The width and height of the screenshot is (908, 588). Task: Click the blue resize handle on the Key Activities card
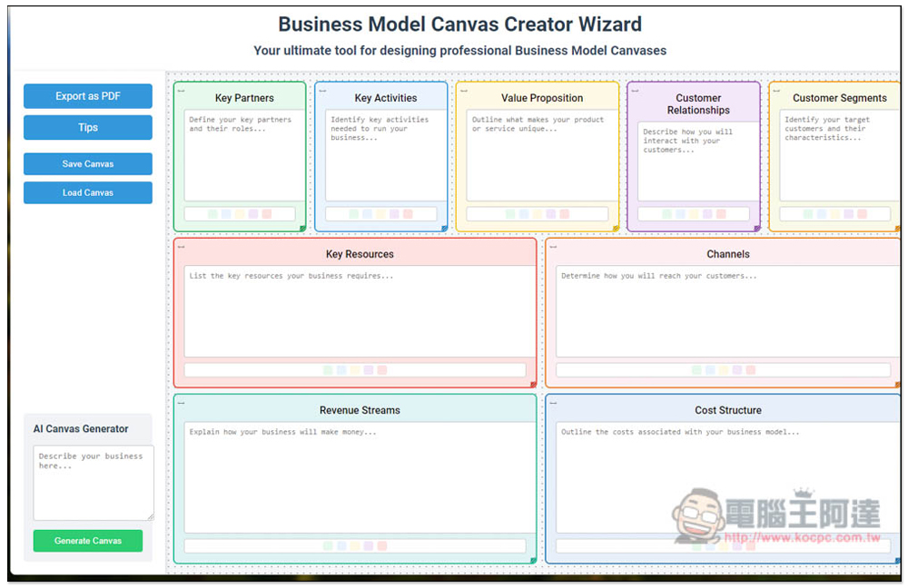(x=444, y=229)
